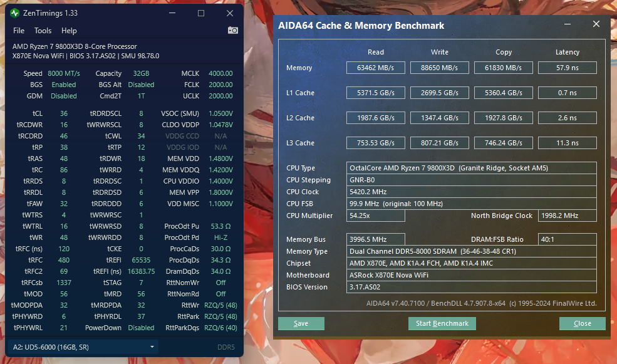617x364 pixels.
Task: Open the File menu in ZenTimings
Action: [x=19, y=31]
